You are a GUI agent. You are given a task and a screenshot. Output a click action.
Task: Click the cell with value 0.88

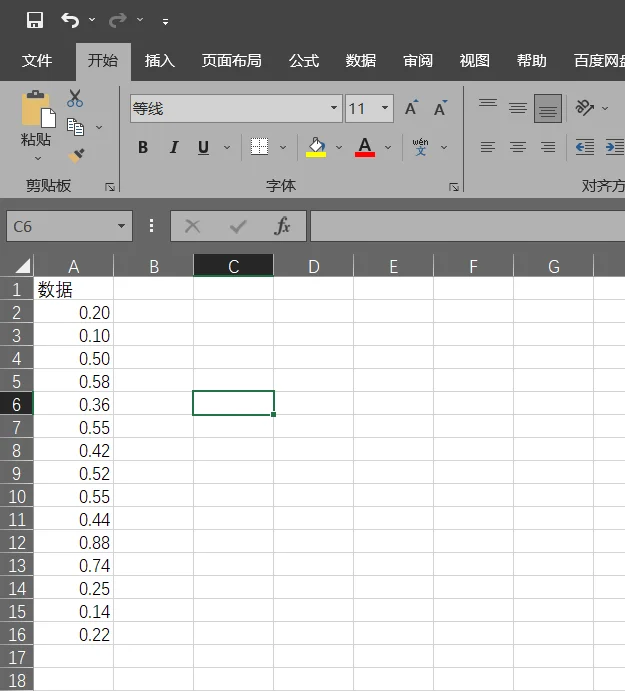click(x=74, y=542)
